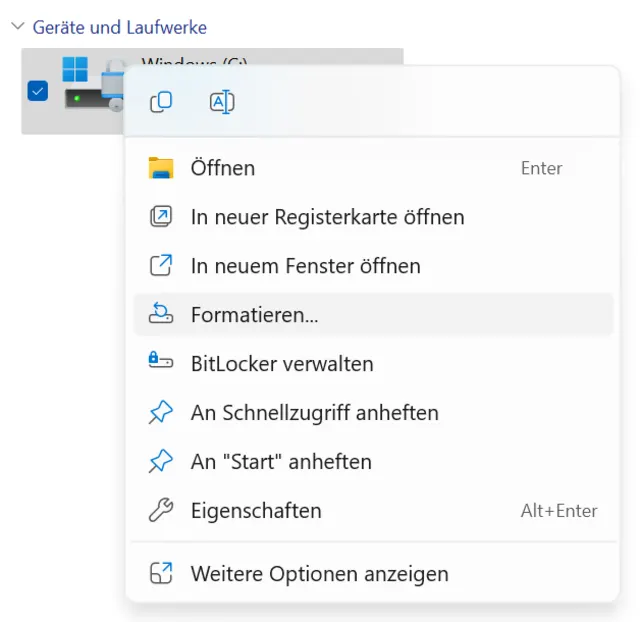Select An "Start" anheften entry

[281, 462]
